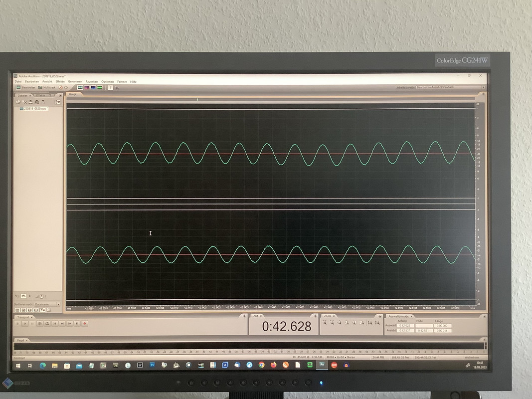
Task: Click the close file icon in Dateien panel
Action: (x=24, y=102)
